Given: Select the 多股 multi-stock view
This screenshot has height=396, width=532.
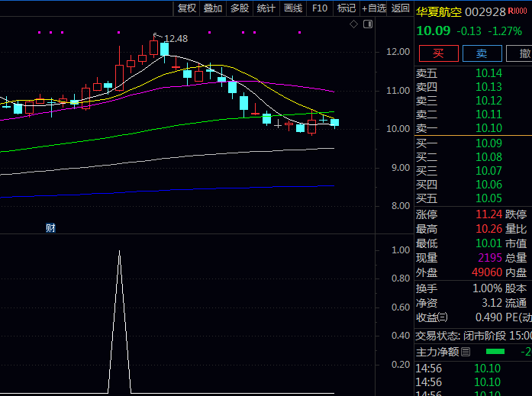Looking at the screenshot, I should pos(240,8).
